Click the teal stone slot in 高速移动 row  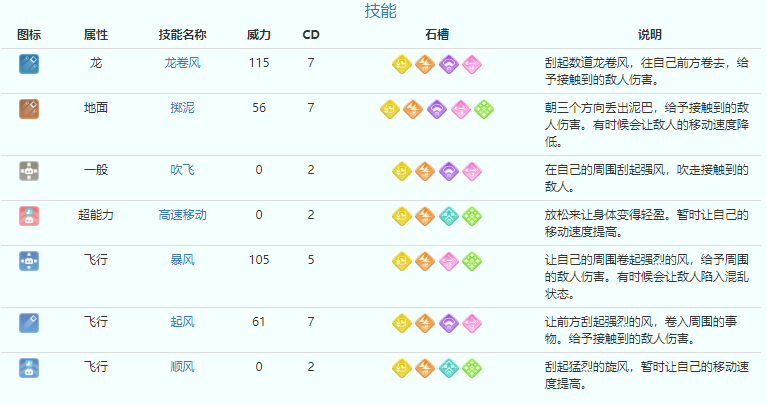pyautogui.click(x=449, y=216)
